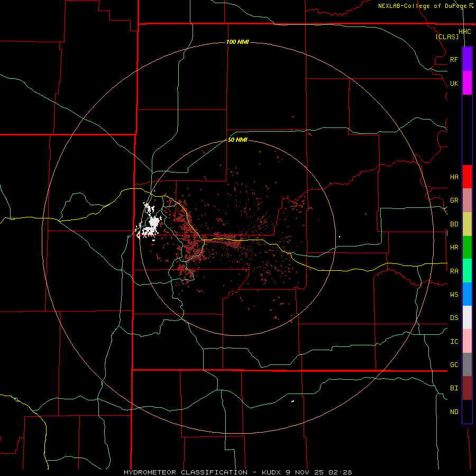Click the HHC product label
The height and width of the screenshot is (476, 476).
click(465, 32)
